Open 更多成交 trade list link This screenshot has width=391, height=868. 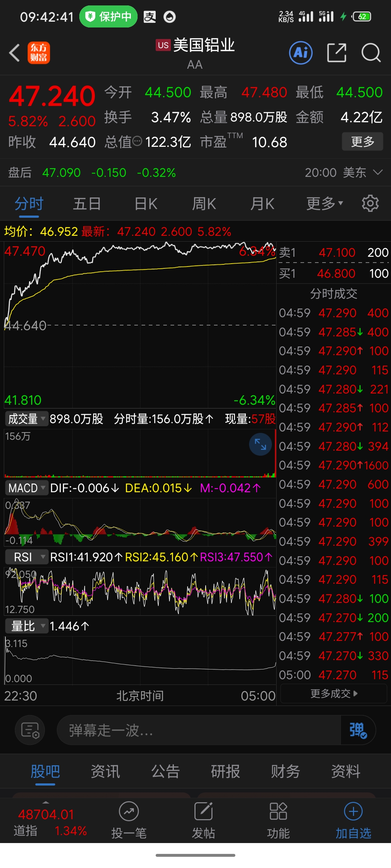(x=334, y=693)
